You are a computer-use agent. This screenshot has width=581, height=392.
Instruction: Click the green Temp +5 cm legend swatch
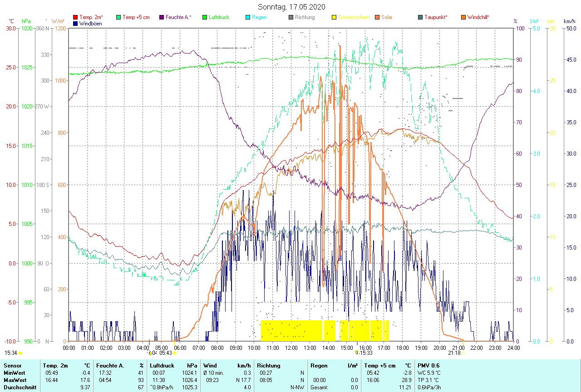coord(118,17)
